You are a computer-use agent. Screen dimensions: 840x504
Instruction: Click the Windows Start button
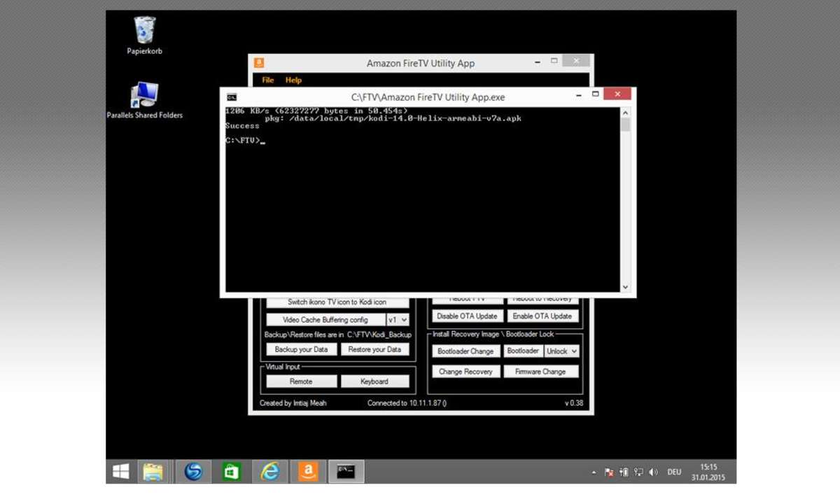tap(121, 472)
